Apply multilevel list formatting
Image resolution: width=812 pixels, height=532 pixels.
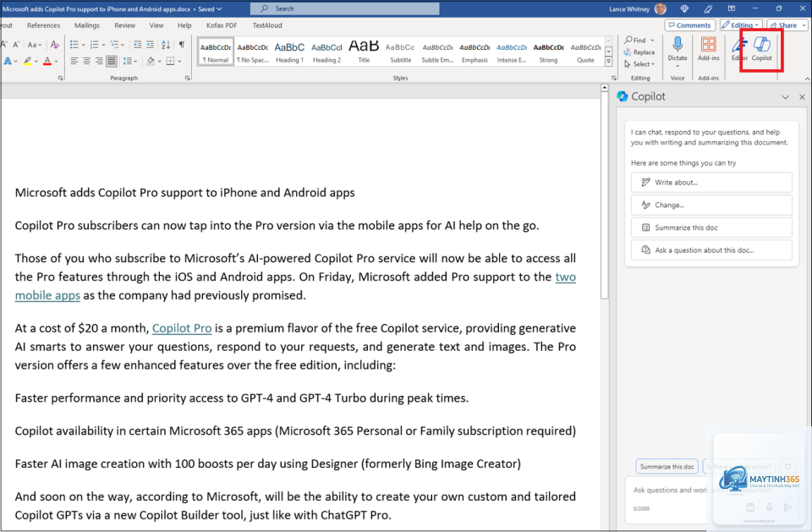coord(114,45)
